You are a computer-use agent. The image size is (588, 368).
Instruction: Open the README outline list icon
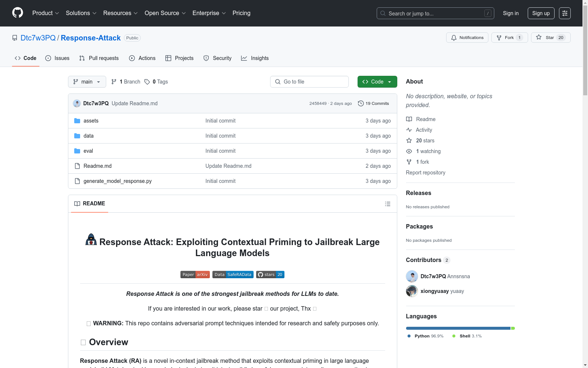click(x=388, y=204)
